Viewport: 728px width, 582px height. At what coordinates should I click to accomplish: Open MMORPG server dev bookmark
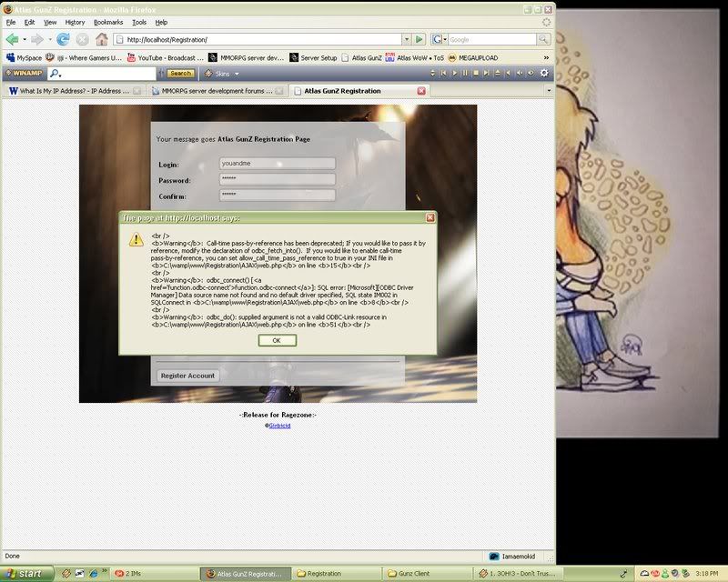click(x=246, y=58)
